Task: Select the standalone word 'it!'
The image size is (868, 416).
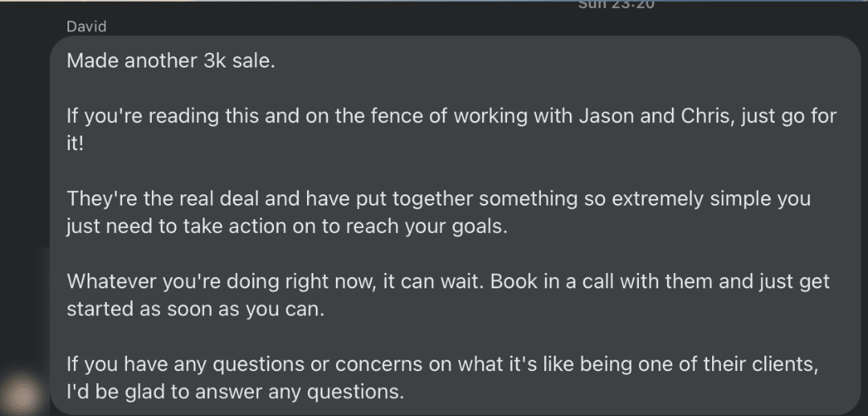Action: (x=75, y=144)
